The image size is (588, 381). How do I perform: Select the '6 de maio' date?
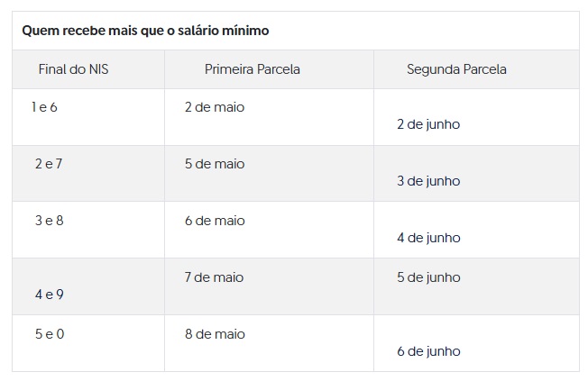coord(215,221)
